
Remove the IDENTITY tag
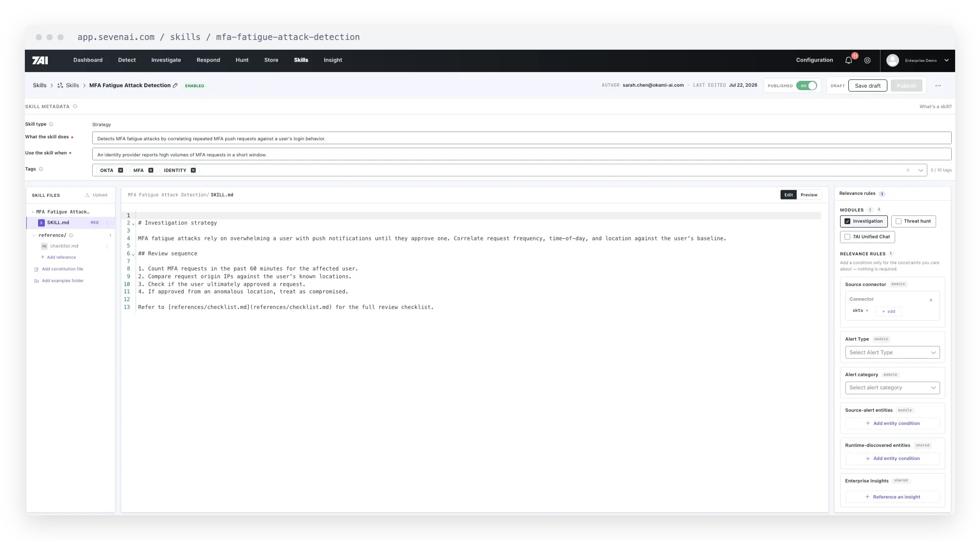[x=193, y=171]
